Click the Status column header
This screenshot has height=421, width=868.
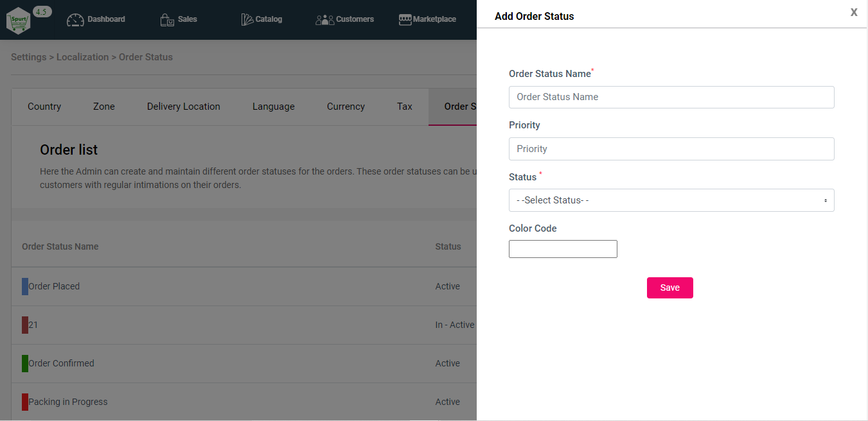point(448,246)
